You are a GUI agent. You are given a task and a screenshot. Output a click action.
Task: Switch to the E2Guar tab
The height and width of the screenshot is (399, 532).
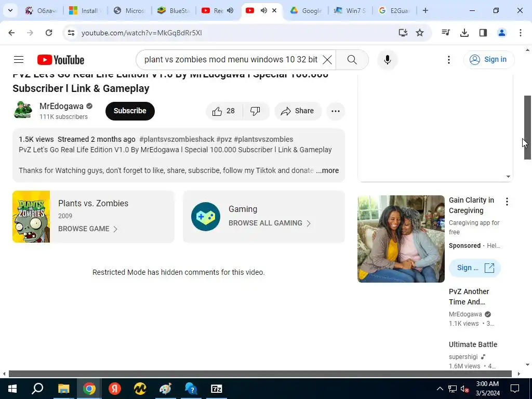pos(394,10)
